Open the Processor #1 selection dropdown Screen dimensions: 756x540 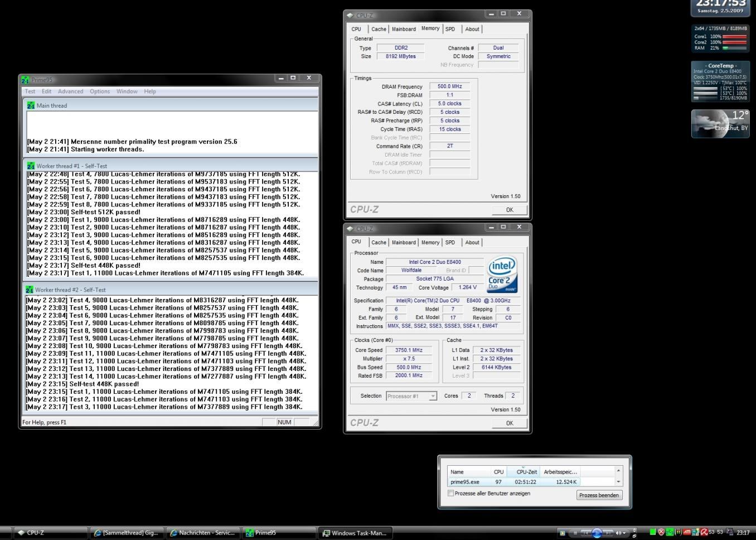tap(411, 396)
